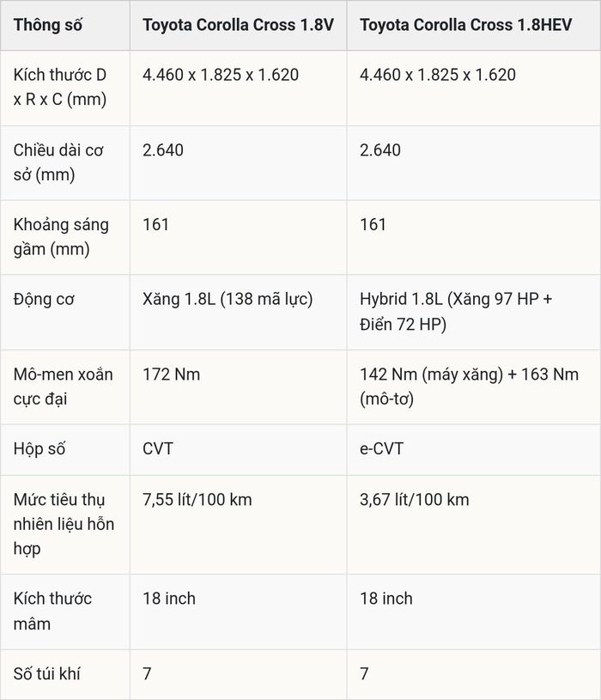The image size is (601, 700).
Task: Click the "Kích thước D x R x C (mm)" row label
Action: coord(60,87)
